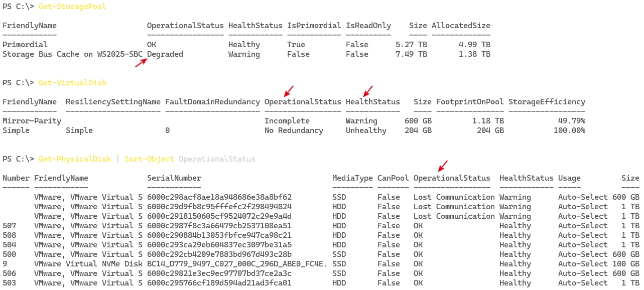Screen dimensions: 644x290
Task: Select the Degraded status value
Action: 165,54
